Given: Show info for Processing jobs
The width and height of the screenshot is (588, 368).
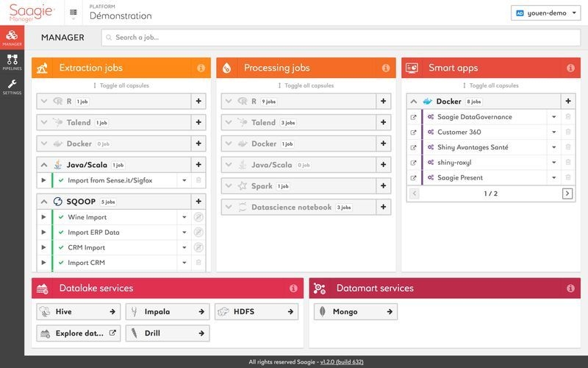Looking at the screenshot, I should [385, 68].
